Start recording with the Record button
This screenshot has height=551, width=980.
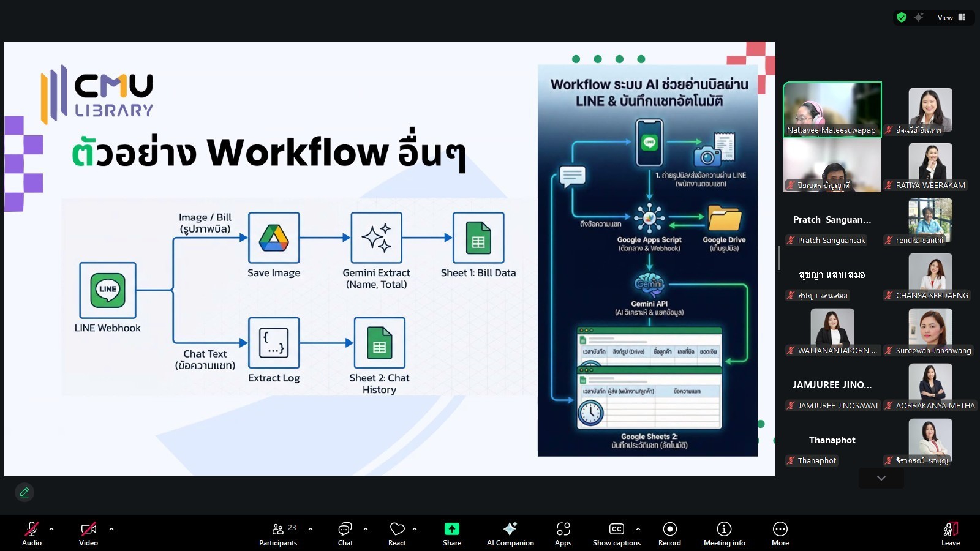pos(669,533)
